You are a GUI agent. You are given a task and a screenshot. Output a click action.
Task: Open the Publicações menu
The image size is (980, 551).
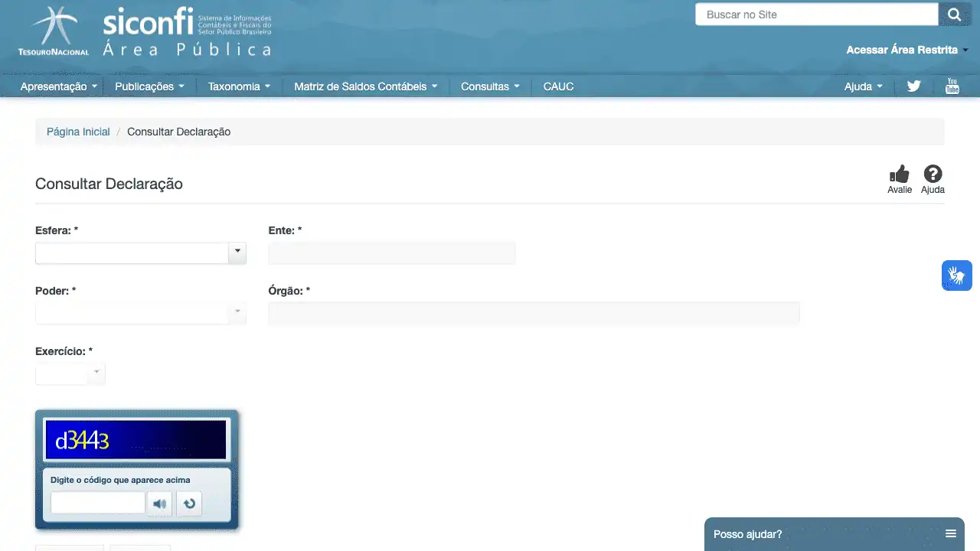[149, 86]
